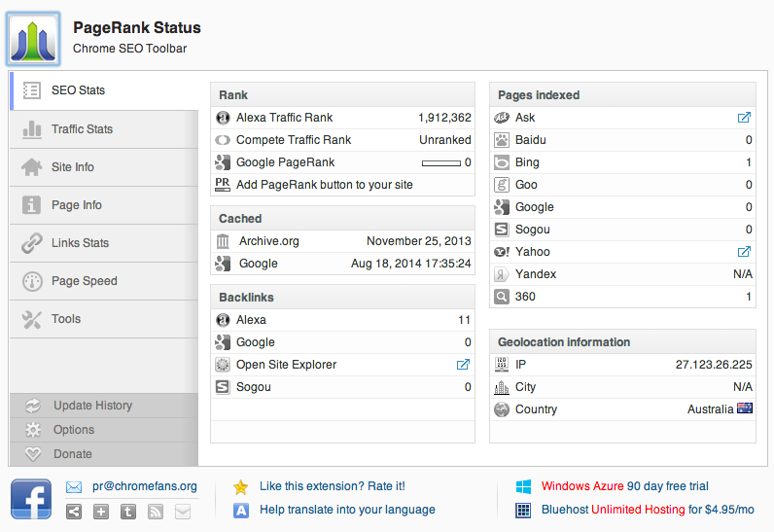Click the Alexa icon in Rank section

223,118
